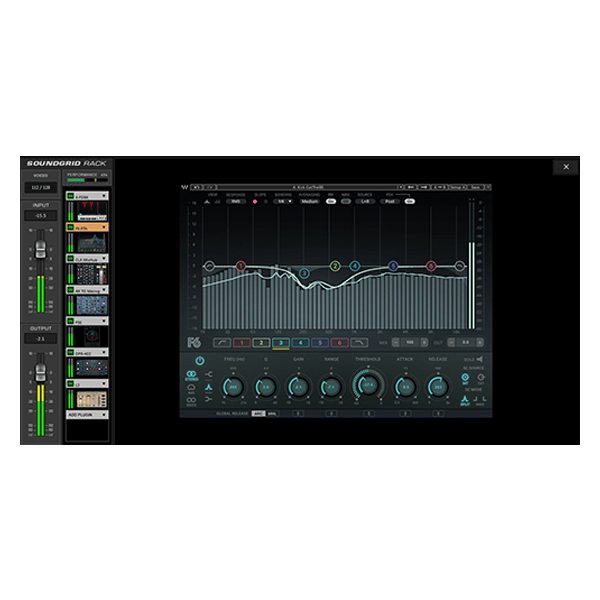Click the output level fader handle

pos(40,372)
